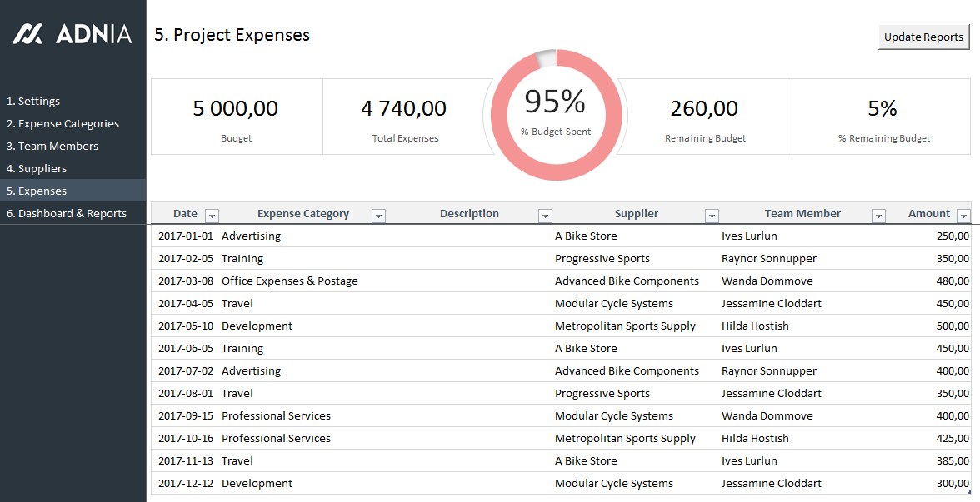This screenshot has height=502, width=980.
Task: Navigate to 3. Team Members
Action: tap(52, 146)
